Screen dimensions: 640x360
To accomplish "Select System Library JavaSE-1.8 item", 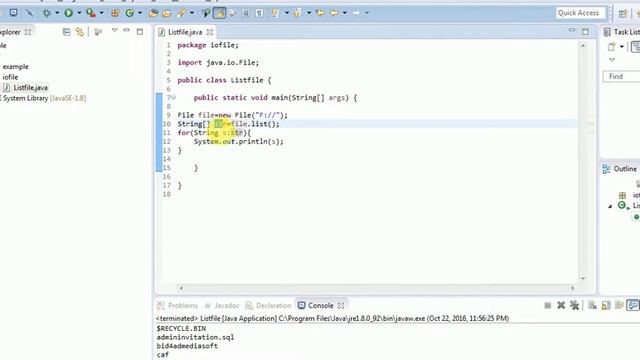I will (43, 98).
